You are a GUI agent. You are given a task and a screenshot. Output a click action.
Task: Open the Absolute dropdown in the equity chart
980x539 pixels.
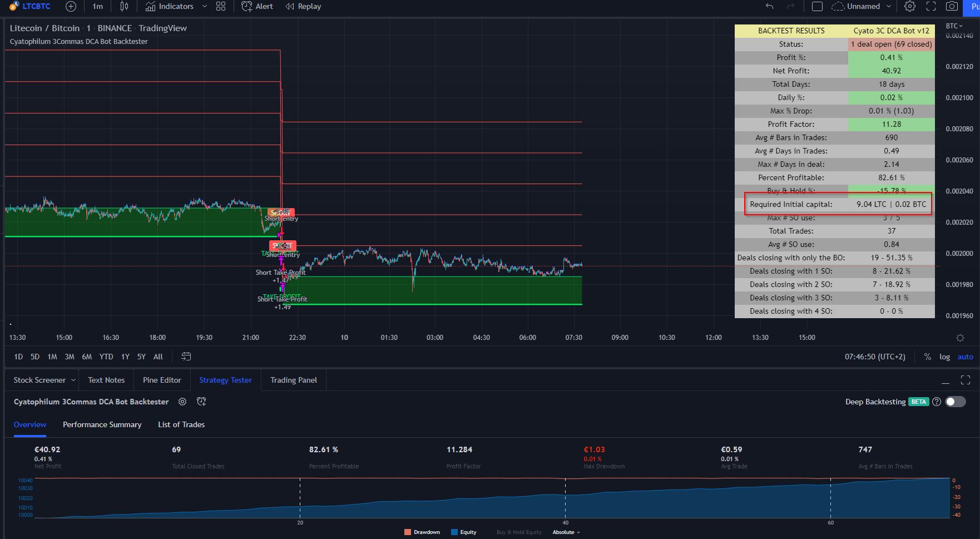pos(565,532)
